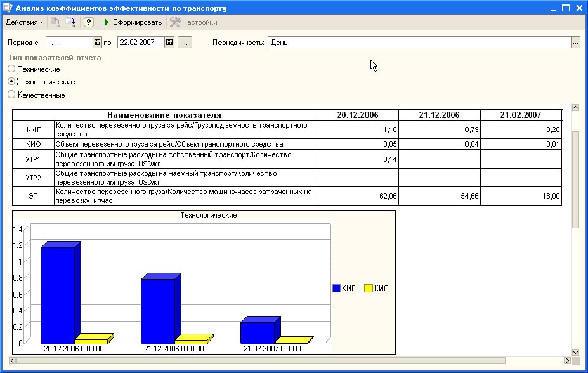
Task: Click the КИГ blue legend swatch
Action: (336, 288)
